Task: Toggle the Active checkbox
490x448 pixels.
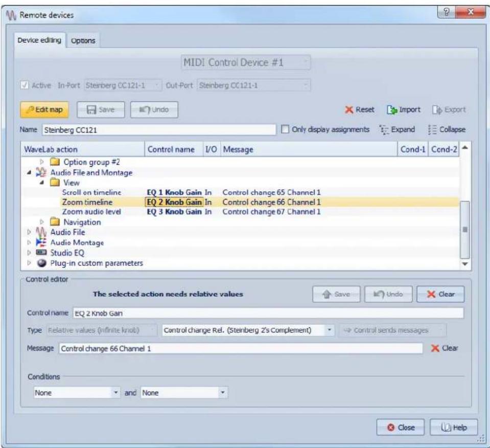Action: [25, 85]
